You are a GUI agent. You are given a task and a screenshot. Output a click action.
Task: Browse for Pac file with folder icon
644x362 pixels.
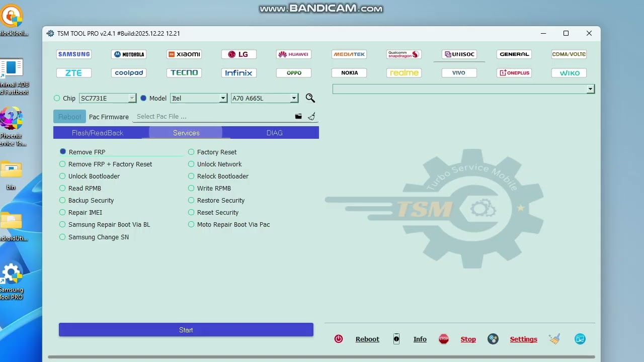tap(298, 116)
